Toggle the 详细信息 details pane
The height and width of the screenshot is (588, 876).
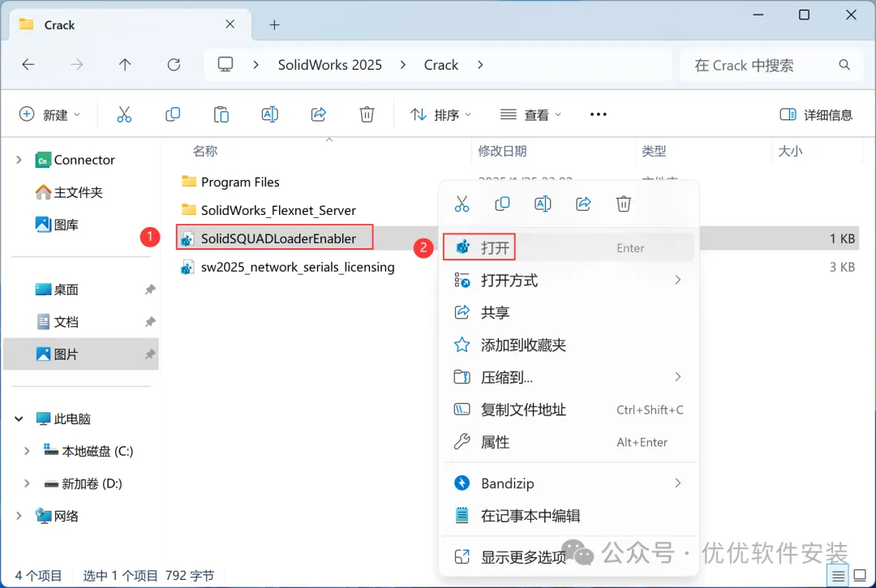pos(816,115)
